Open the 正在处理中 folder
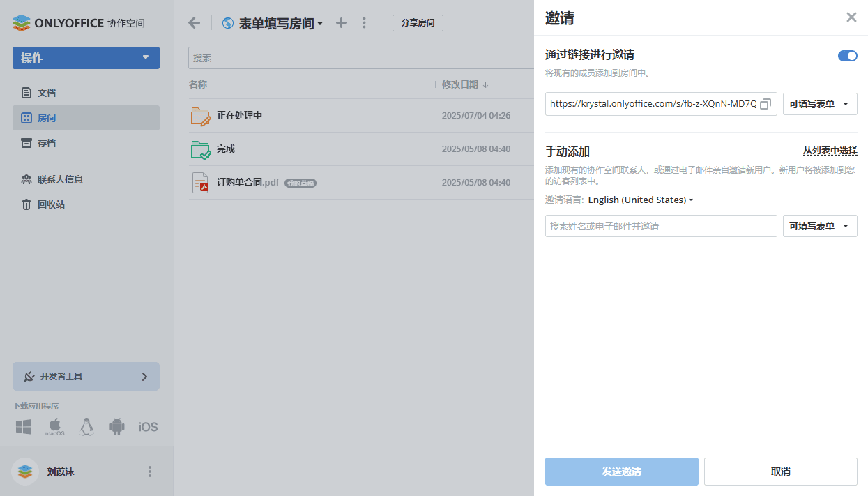This screenshot has width=868, height=496. (x=239, y=115)
